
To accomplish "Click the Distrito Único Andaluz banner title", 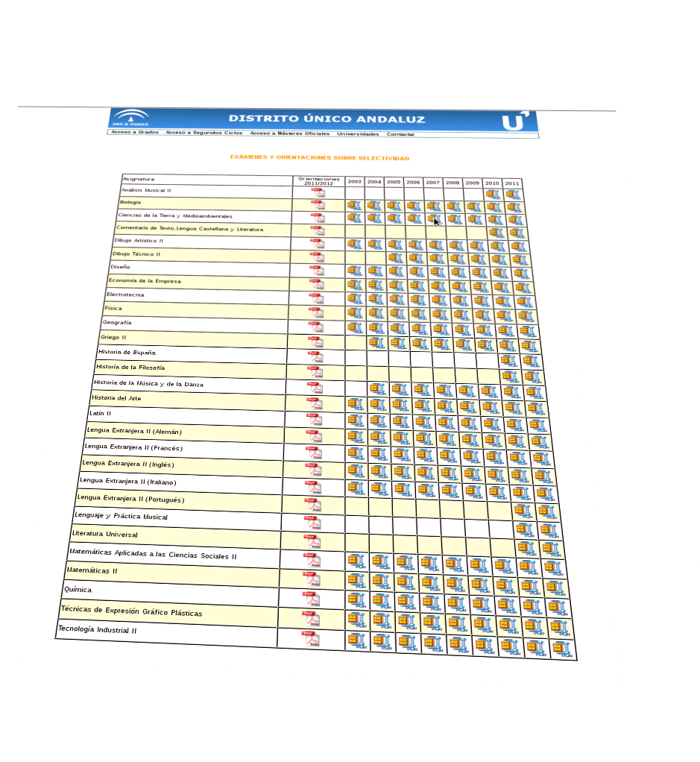I will tap(327, 119).
